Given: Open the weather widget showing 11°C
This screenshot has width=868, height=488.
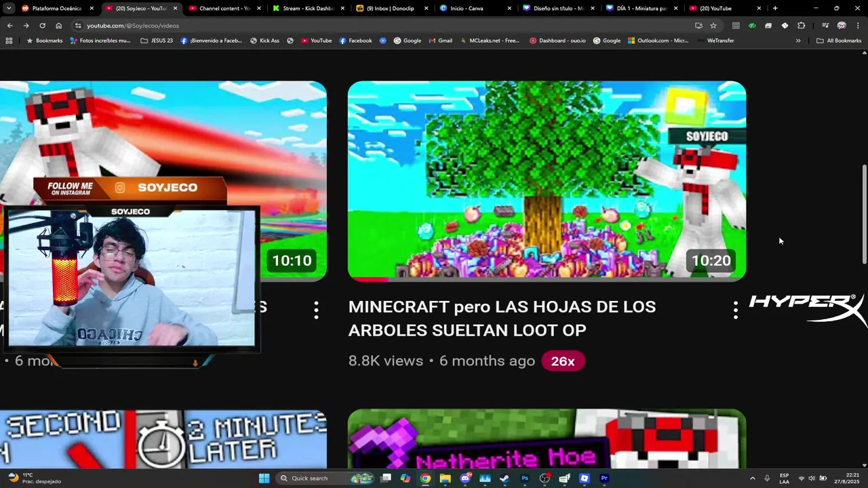Looking at the screenshot, I should pyautogui.click(x=34, y=478).
